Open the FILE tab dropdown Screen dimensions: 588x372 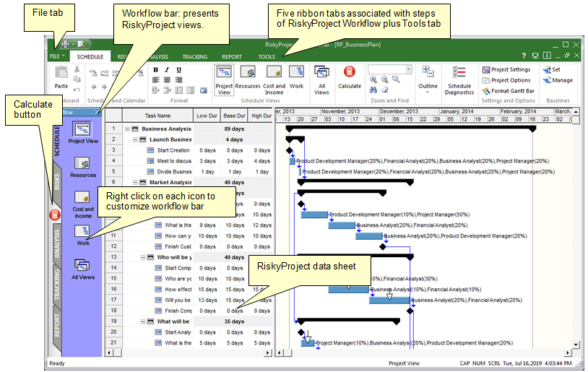(57, 56)
